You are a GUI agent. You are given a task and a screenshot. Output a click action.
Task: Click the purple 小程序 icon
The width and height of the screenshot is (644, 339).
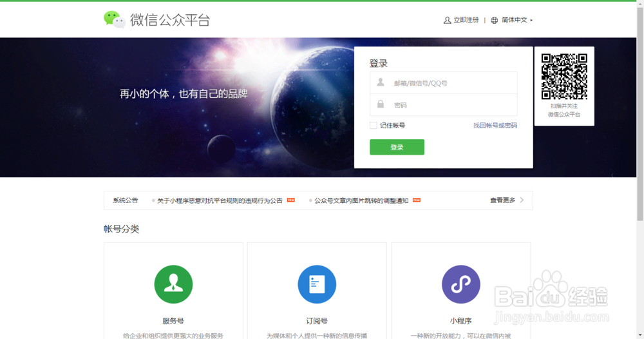coord(461,284)
